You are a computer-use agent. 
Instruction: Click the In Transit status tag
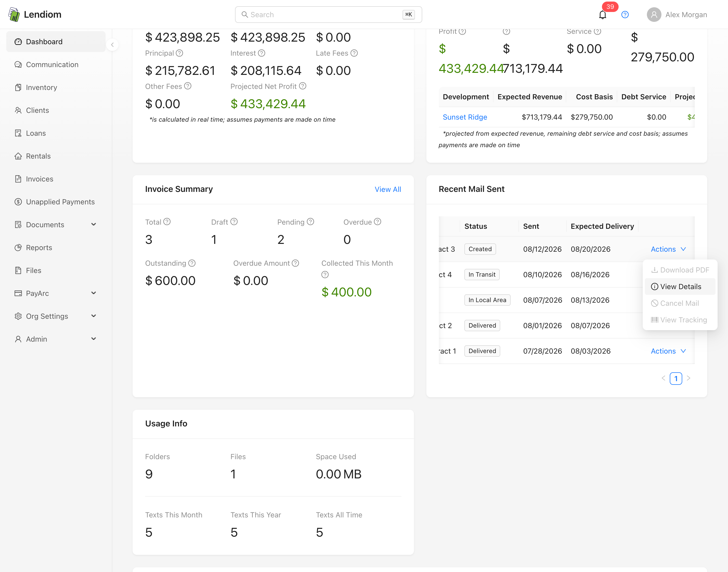(482, 275)
